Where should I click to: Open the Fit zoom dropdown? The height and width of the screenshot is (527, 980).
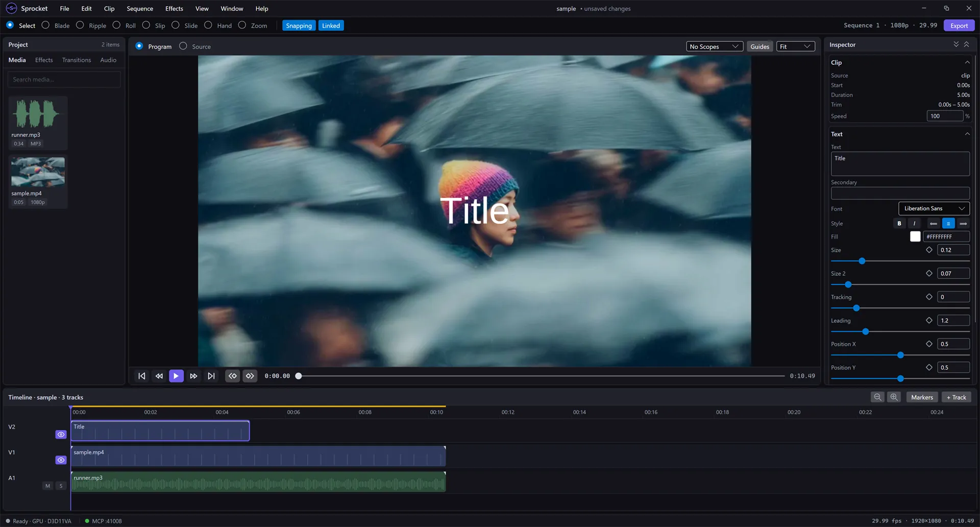(795, 46)
